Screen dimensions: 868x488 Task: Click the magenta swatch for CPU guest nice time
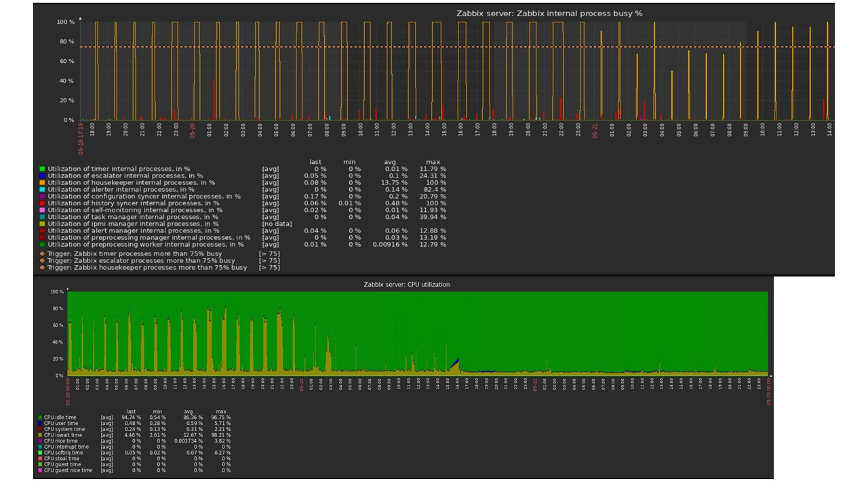click(41, 470)
